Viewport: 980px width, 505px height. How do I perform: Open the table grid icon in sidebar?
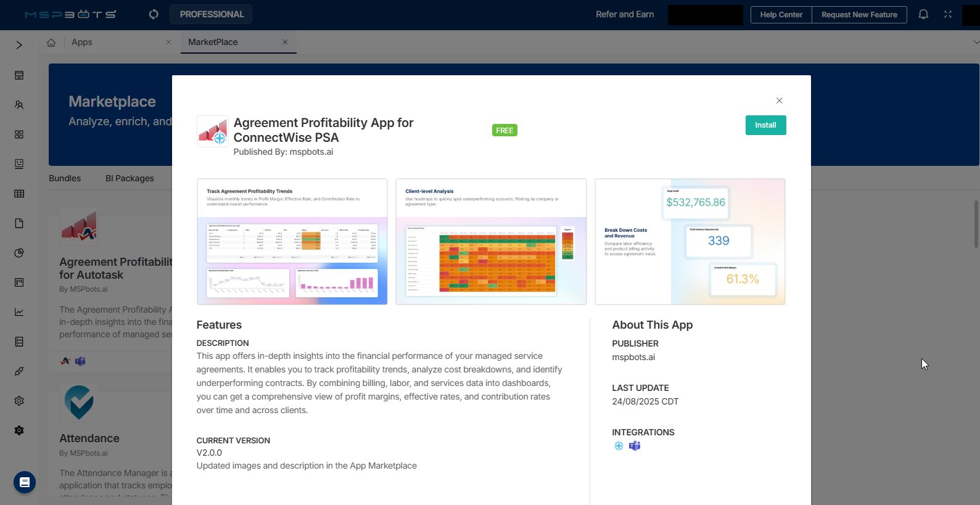point(19,194)
